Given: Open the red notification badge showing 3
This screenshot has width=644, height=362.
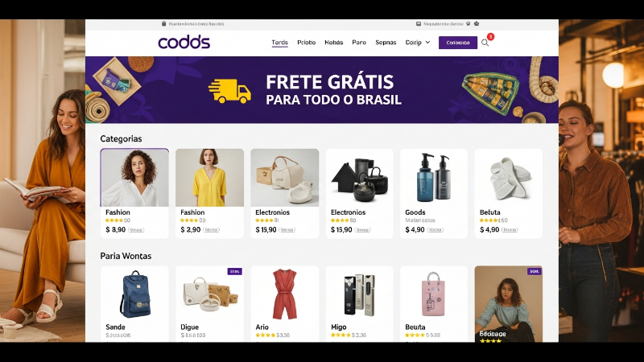Looking at the screenshot, I should [x=490, y=37].
